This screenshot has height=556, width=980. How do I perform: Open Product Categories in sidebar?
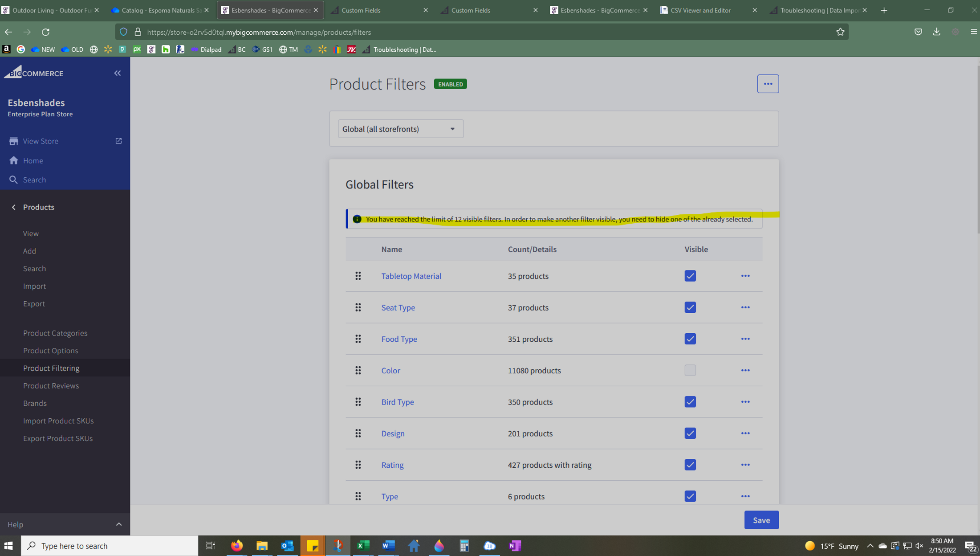pyautogui.click(x=55, y=333)
